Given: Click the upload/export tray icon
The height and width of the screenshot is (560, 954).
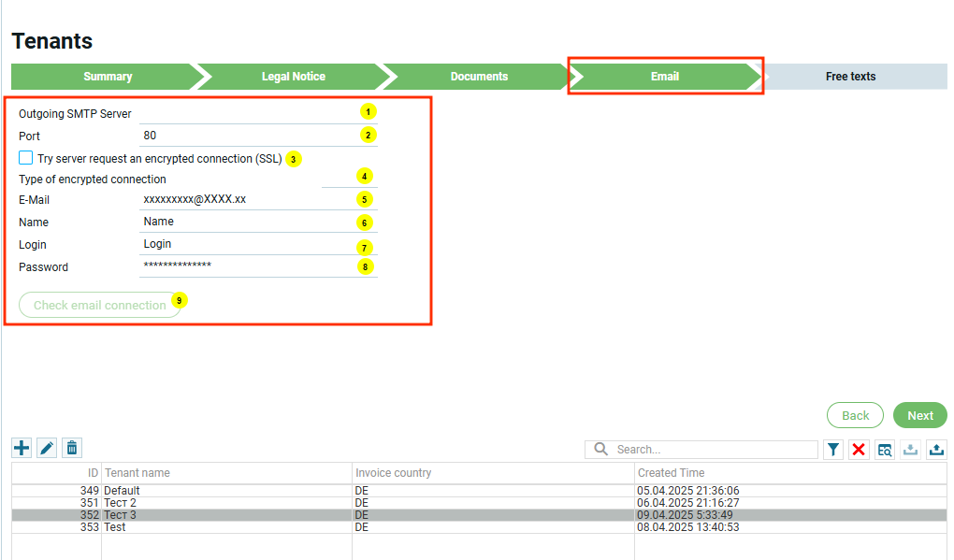Looking at the screenshot, I should click(x=936, y=450).
